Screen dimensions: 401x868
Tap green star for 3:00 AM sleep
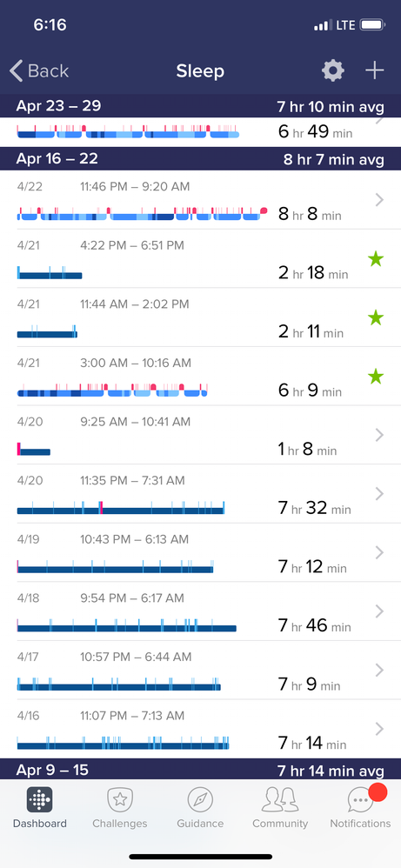[x=376, y=377]
